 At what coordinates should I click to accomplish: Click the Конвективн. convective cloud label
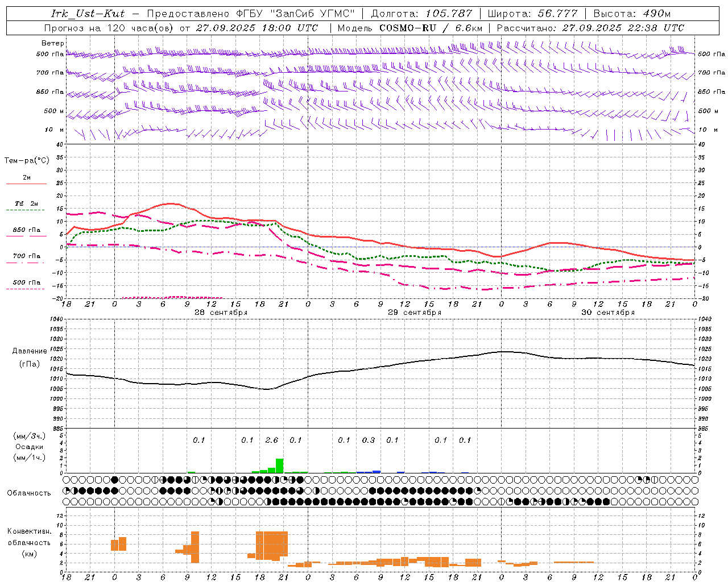click(29, 531)
